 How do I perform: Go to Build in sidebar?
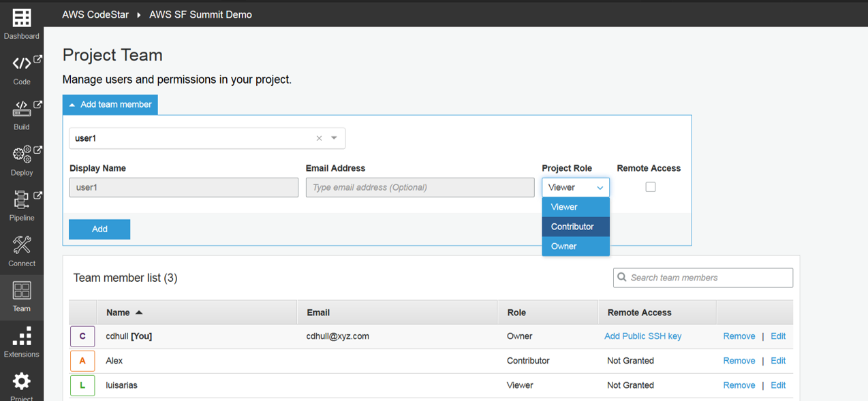pyautogui.click(x=22, y=109)
